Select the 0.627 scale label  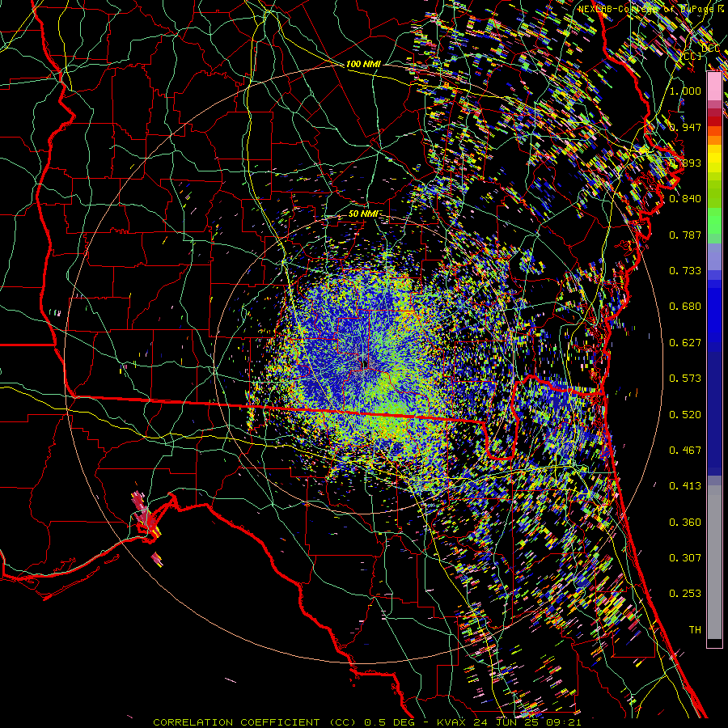pos(685,343)
